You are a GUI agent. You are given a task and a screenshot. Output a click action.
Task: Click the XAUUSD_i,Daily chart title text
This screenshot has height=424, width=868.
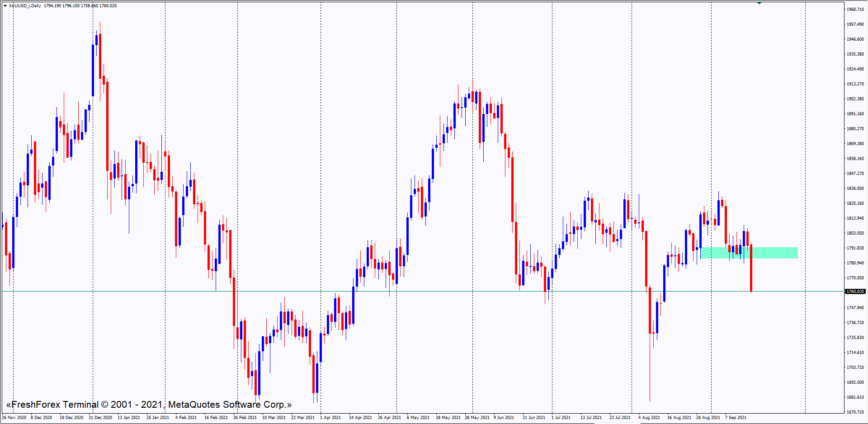[25, 6]
